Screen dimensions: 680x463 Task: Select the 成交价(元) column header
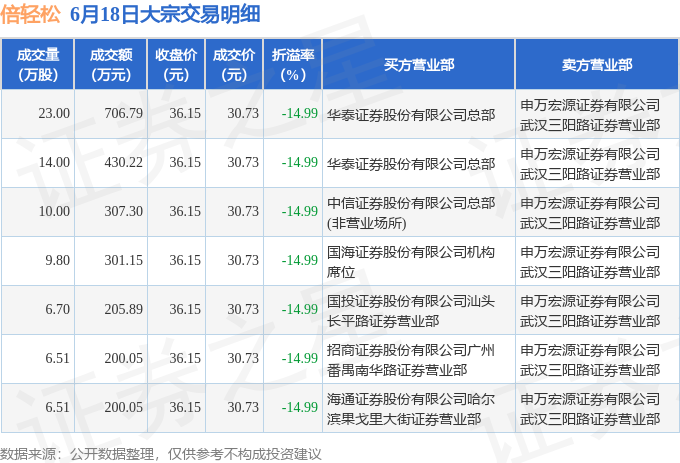coord(234,65)
